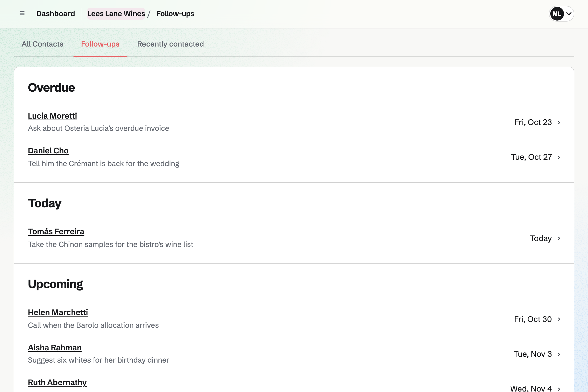Image resolution: width=588 pixels, height=392 pixels.
Task: Switch to the All Contacts tab
Action: pos(42,44)
